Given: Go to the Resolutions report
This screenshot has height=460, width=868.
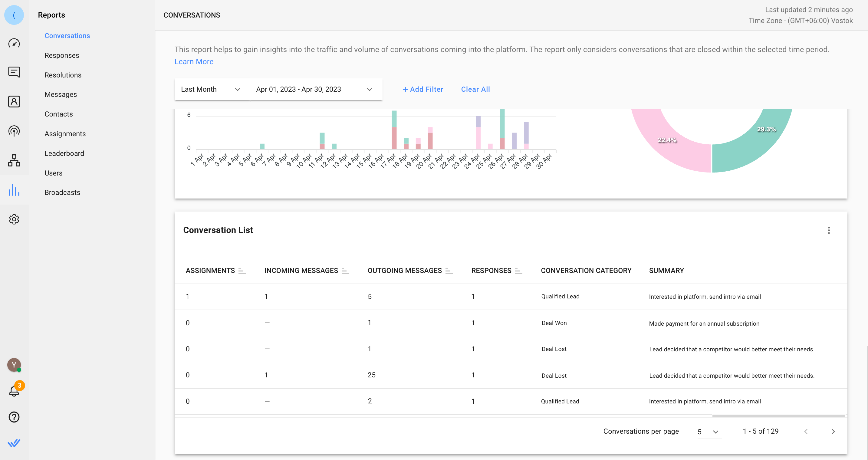Looking at the screenshot, I should pos(63,75).
